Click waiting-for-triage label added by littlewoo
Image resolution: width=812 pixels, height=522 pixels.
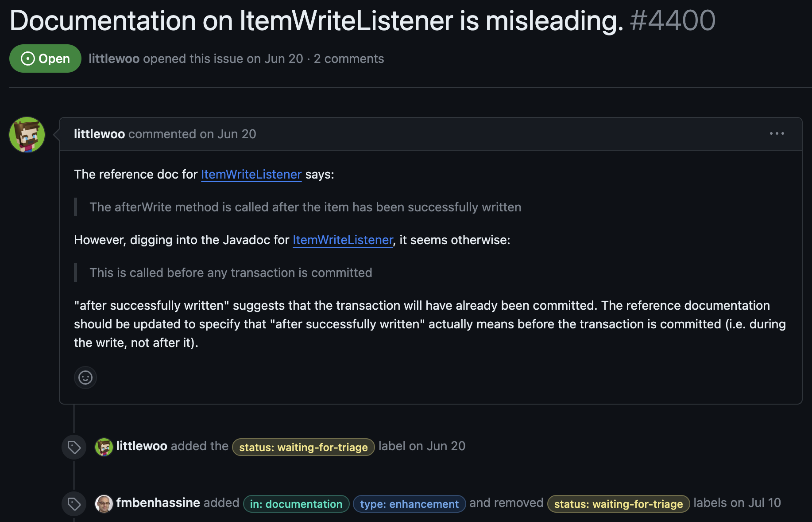pos(303,447)
